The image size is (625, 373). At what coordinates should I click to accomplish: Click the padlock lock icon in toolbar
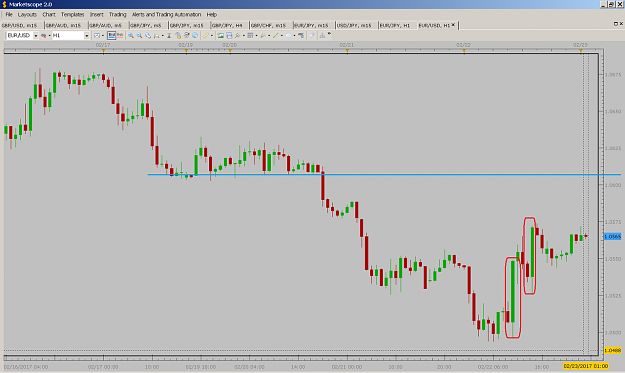coord(178,35)
